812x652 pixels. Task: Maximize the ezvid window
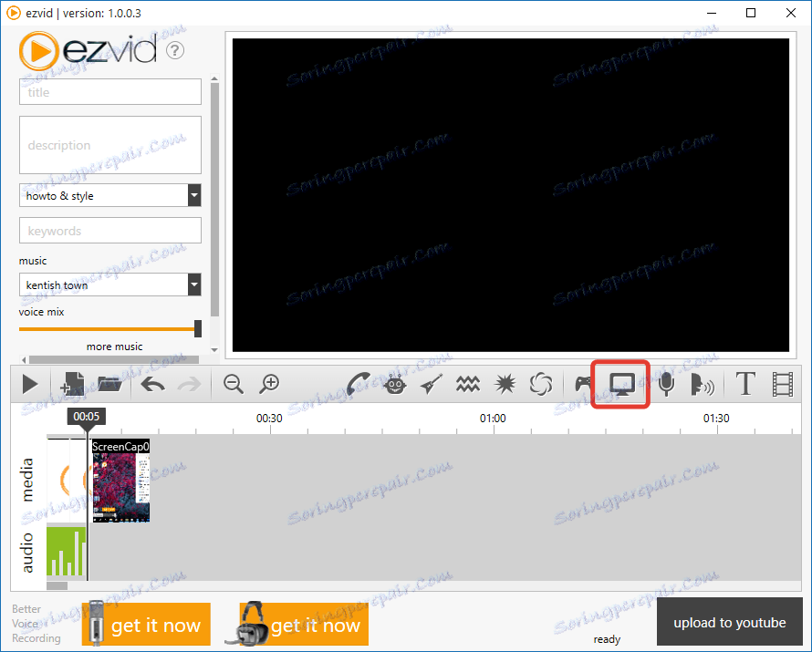click(751, 13)
